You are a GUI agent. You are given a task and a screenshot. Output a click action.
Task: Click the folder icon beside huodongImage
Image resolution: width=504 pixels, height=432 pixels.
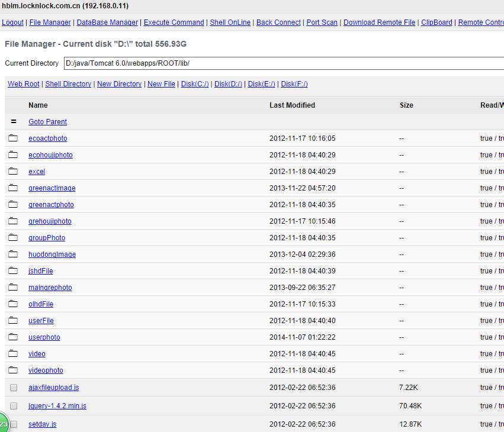(13, 254)
